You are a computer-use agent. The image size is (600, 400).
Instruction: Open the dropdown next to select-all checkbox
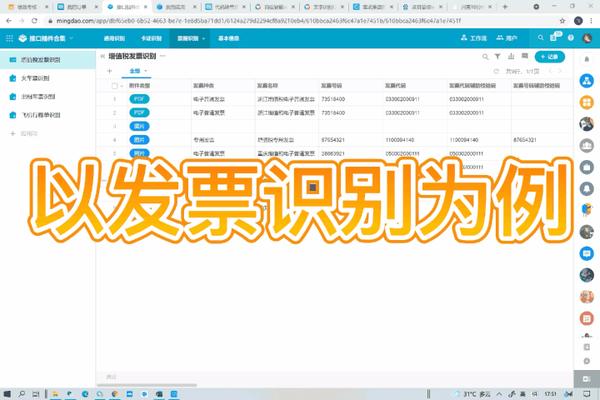pos(122,86)
